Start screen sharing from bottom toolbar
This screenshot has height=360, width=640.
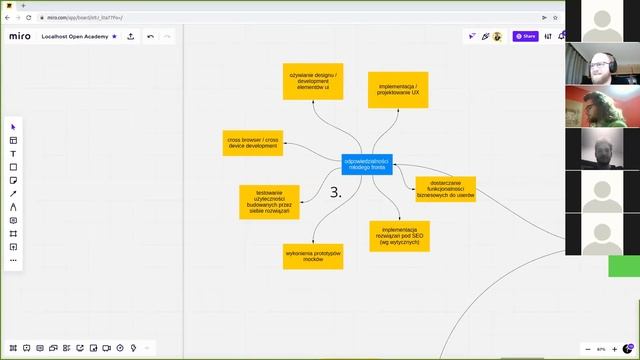[x=80, y=348]
